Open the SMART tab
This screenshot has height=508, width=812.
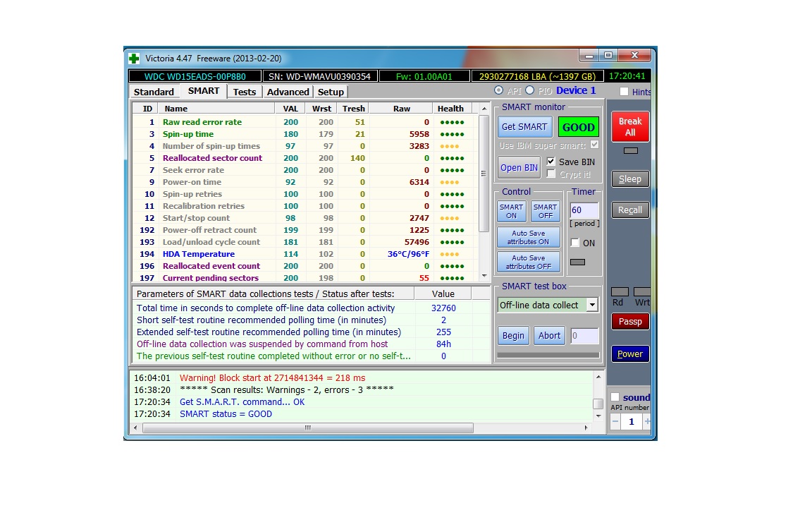[x=204, y=91]
